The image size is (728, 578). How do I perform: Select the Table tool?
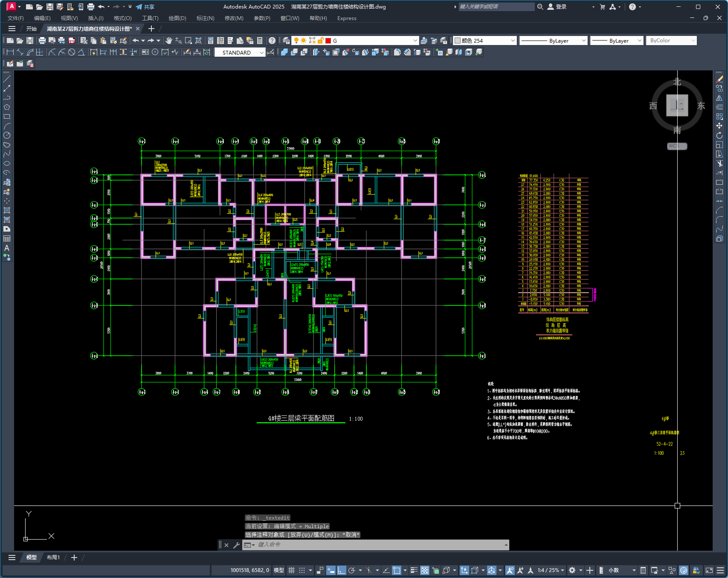click(7, 238)
